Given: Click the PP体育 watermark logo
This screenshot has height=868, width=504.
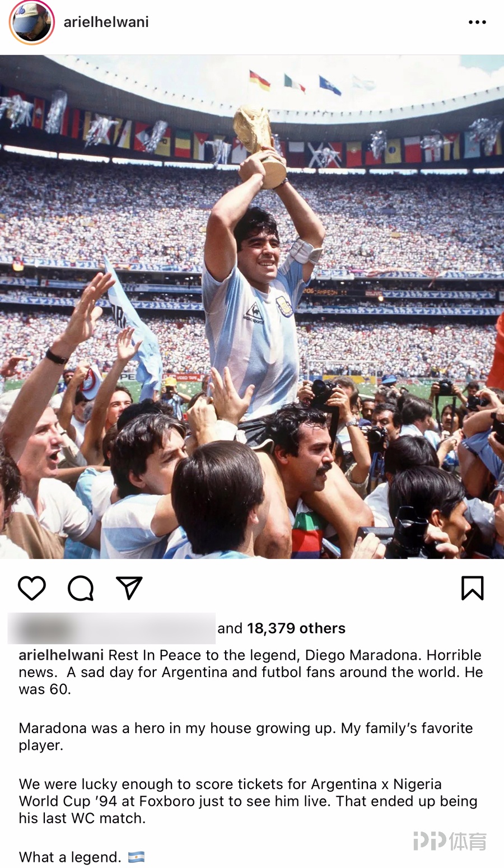Looking at the screenshot, I should 450,841.
